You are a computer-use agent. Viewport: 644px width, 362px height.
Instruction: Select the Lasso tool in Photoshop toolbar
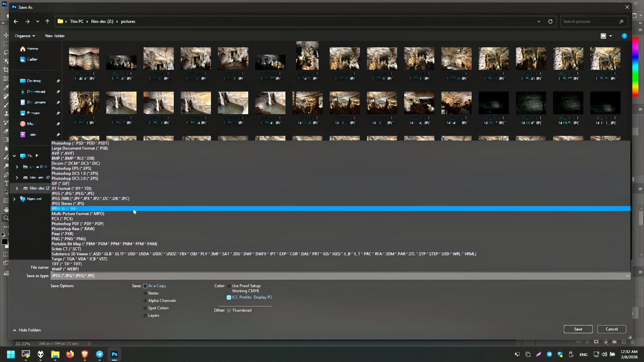[6, 53]
